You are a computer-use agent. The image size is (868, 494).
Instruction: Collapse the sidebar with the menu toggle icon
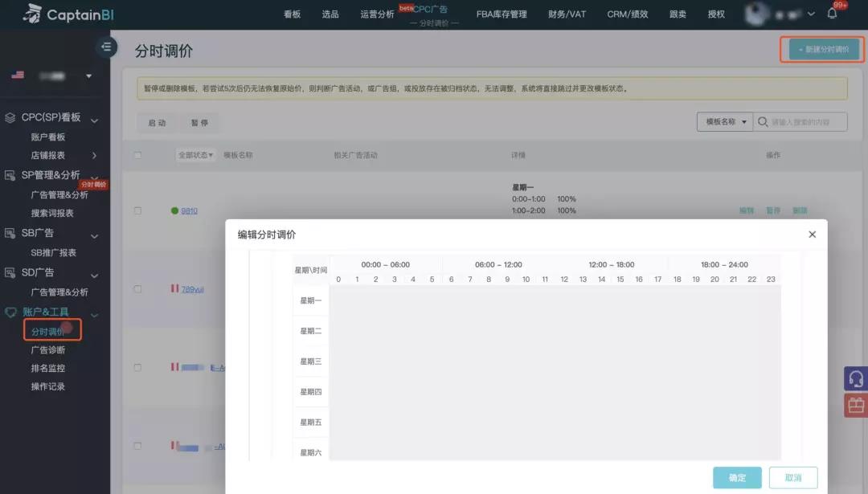coord(106,47)
